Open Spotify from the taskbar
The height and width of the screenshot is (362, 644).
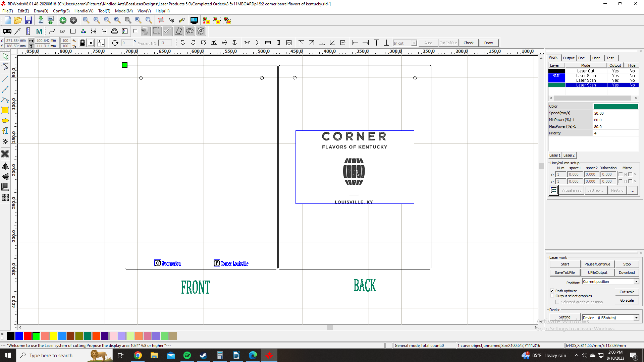tap(187, 355)
